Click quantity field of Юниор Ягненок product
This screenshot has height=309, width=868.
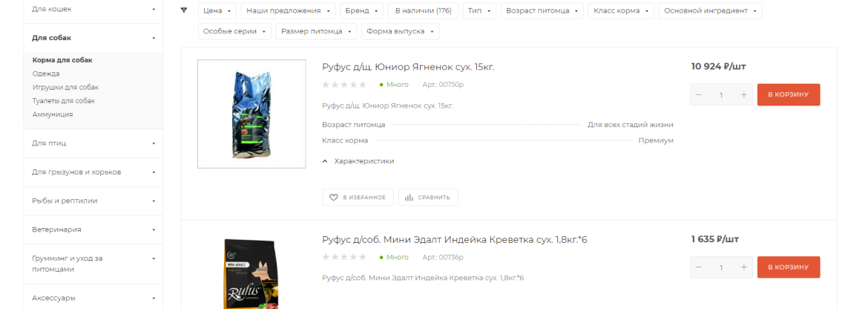click(x=721, y=94)
